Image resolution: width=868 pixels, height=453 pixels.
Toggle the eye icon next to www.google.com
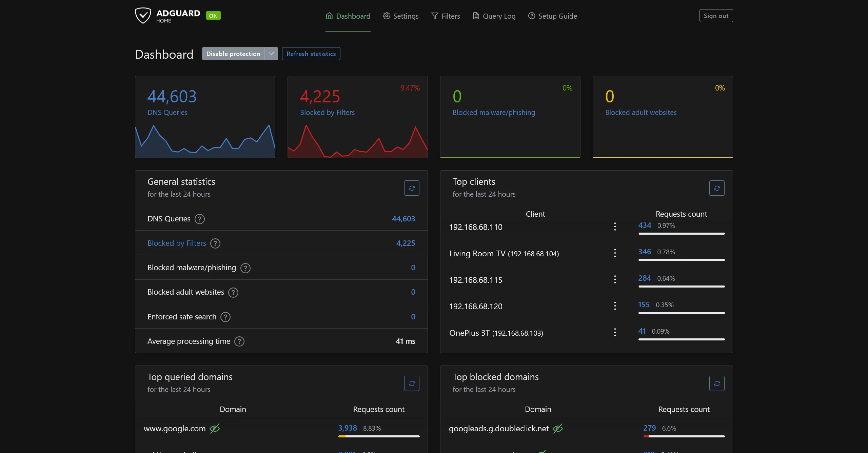pos(215,428)
